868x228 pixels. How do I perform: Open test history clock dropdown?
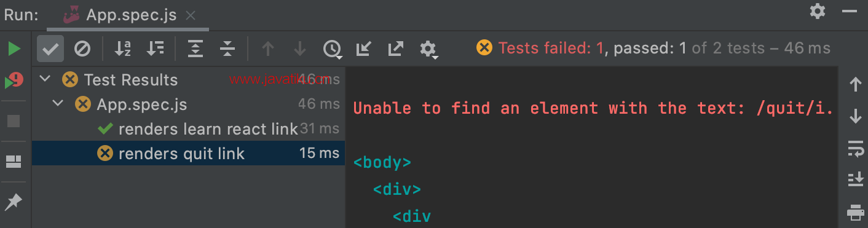tap(333, 49)
